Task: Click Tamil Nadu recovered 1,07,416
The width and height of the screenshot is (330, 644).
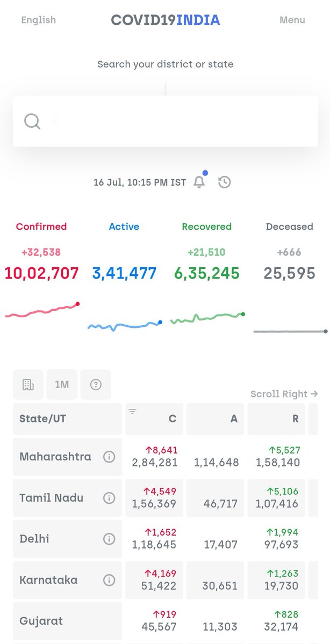Action: 278,504
